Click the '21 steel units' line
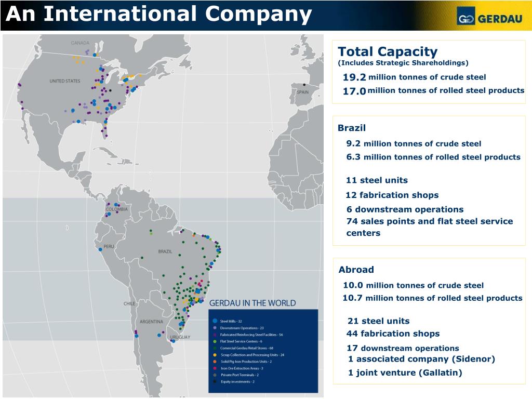Viewport: 532px width, 399px height. coord(379,321)
